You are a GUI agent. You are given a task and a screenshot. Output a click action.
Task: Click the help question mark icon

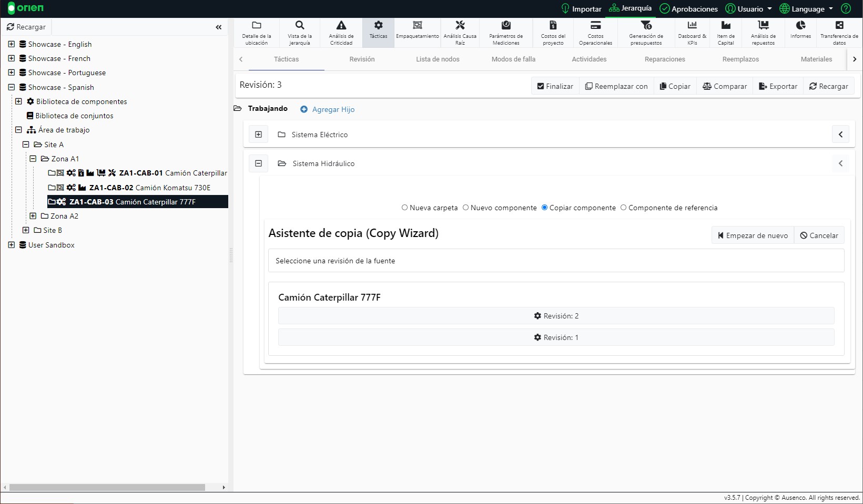846,8
